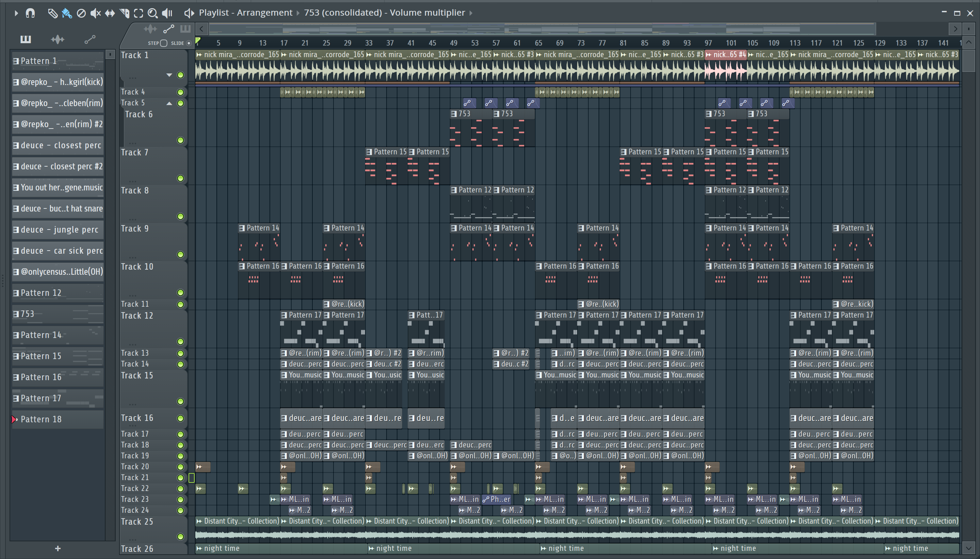980x559 pixels.
Task: Open the Playlist options arrow menu
Action: click(x=16, y=13)
